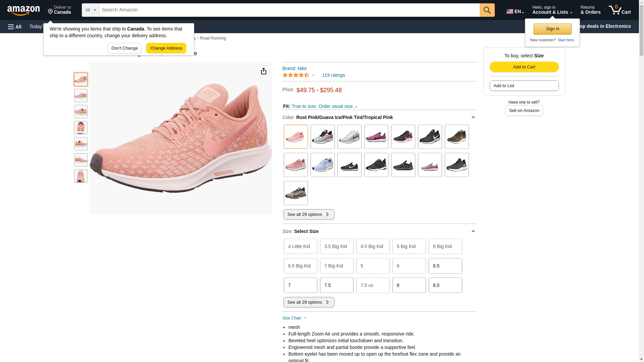644x362 pixels.
Task: Open the EN language flag selector
Action: point(515,11)
